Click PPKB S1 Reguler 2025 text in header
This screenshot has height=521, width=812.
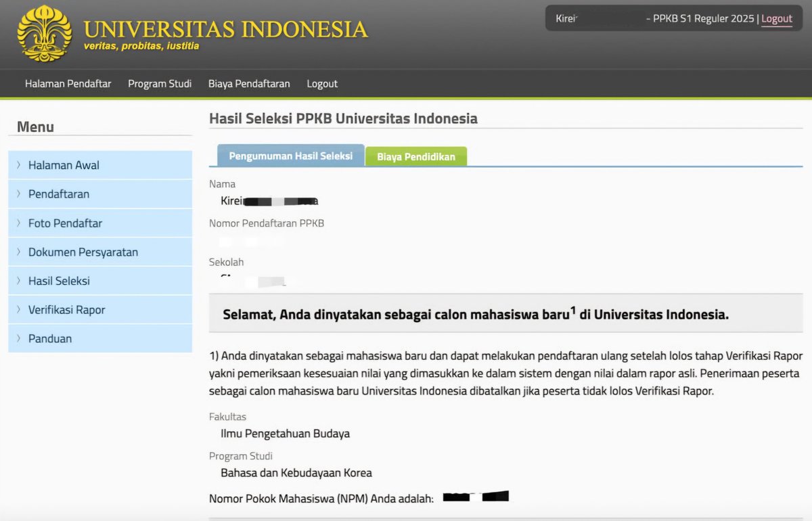[704, 19]
